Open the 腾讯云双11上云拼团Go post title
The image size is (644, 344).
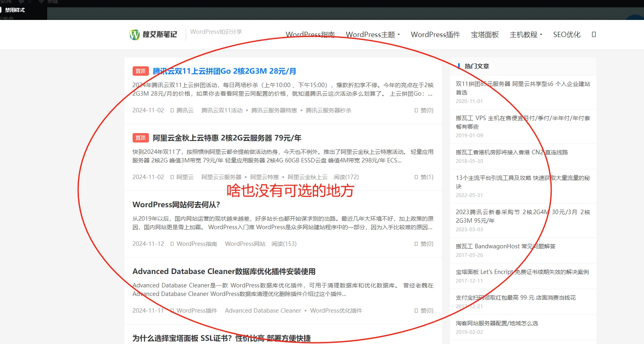pos(224,71)
